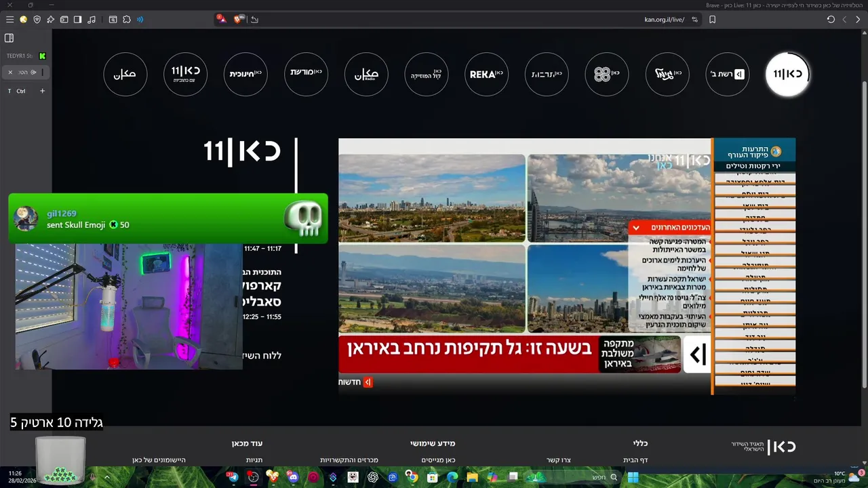Open a new tab with plus button
The height and width of the screenshot is (488, 868).
click(x=42, y=91)
